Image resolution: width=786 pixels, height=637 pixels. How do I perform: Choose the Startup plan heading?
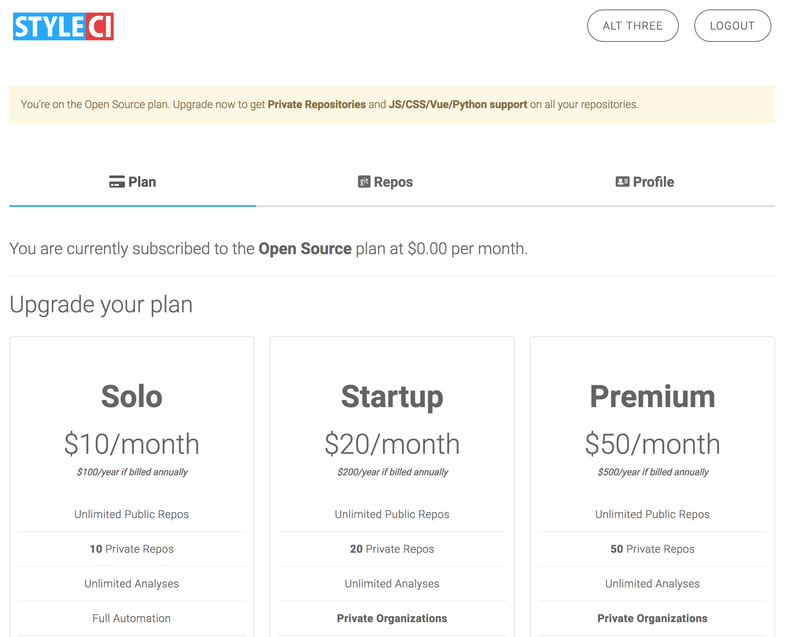(x=392, y=396)
